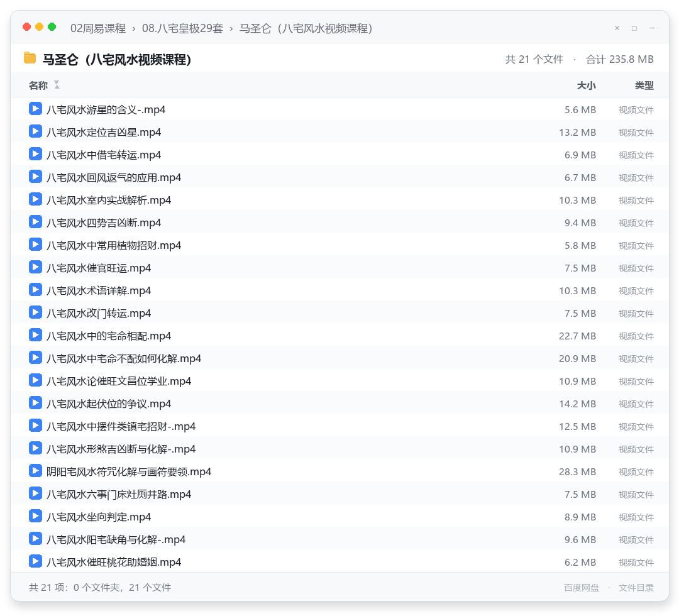This screenshot has height=616, width=679.
Task: Select file name 八宅风水形煞吉凶断与化解-.mp4
Action: (121, 449)
